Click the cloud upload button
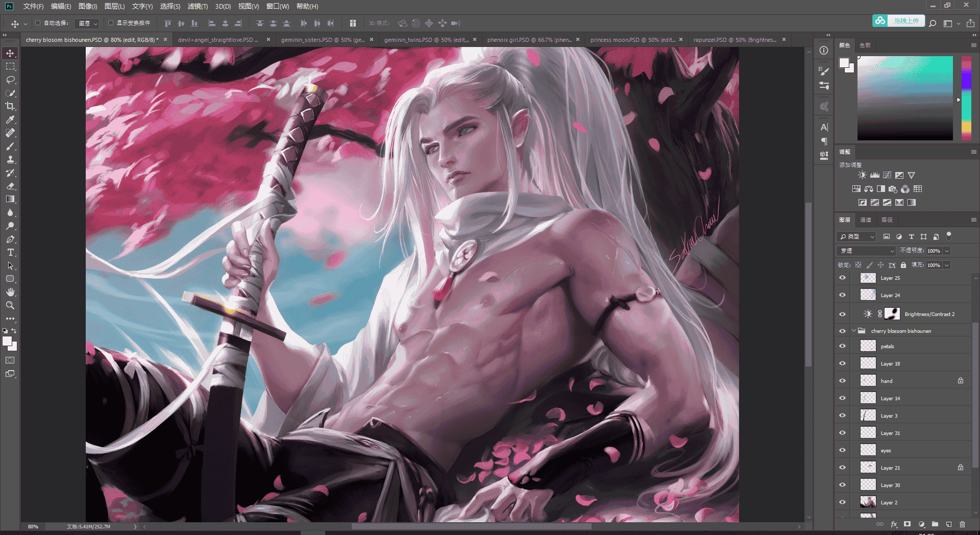The height and width of the screenshot is (535, 980). click(898, 21)
